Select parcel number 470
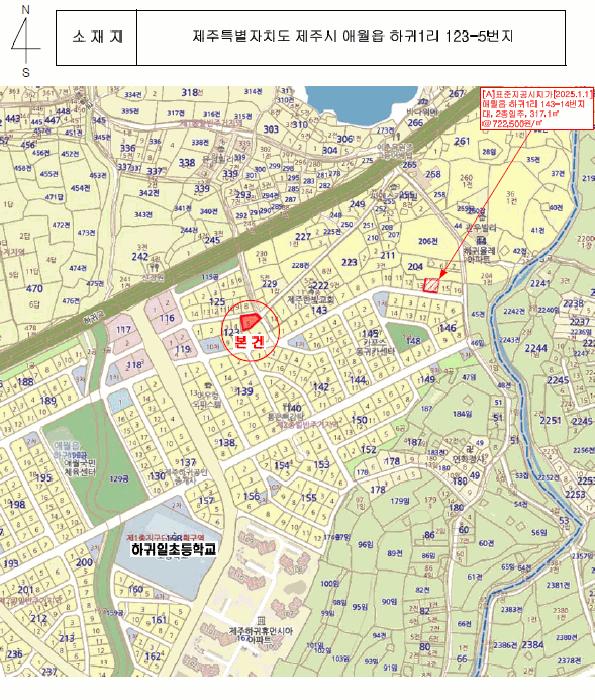This screenshot has width=595, height=700. (34, 288)
